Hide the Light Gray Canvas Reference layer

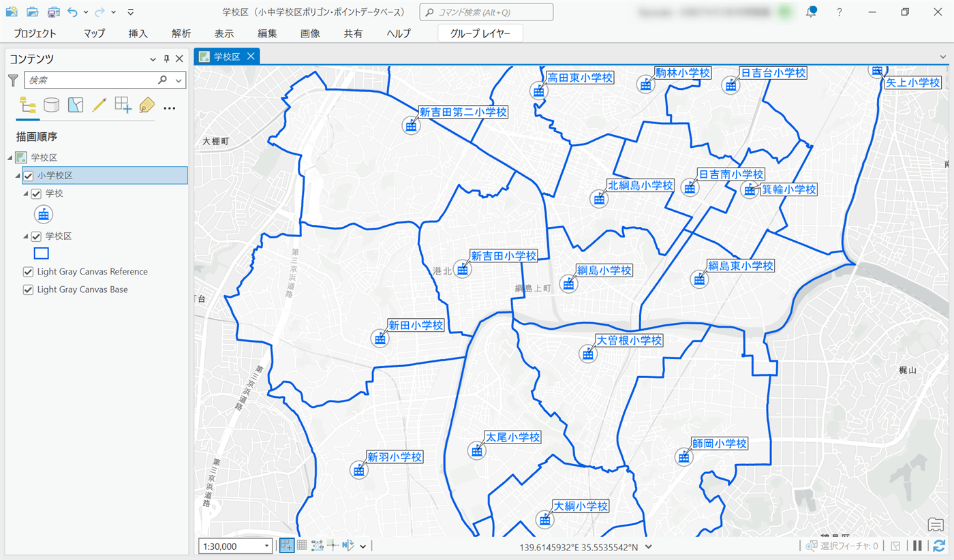pos(29,272)
